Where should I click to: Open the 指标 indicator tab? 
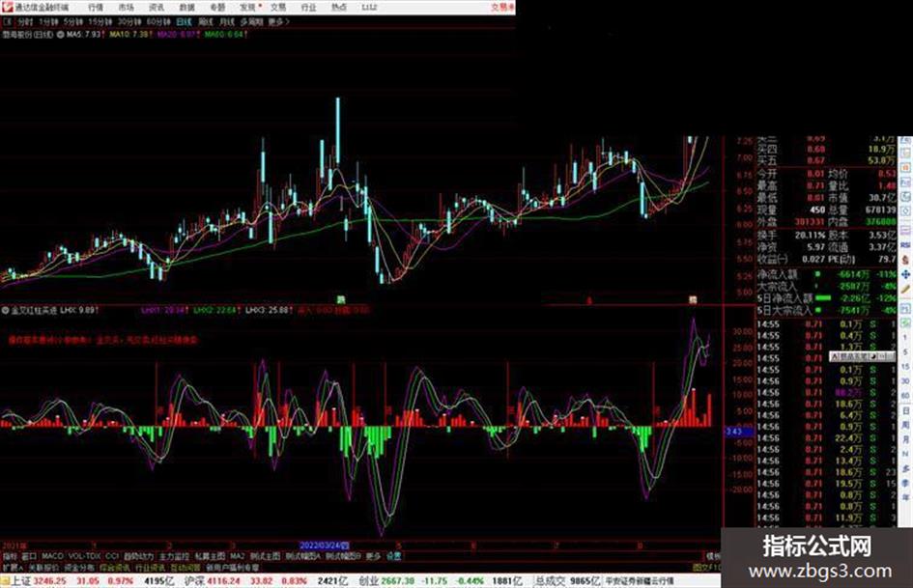(10, 556)
